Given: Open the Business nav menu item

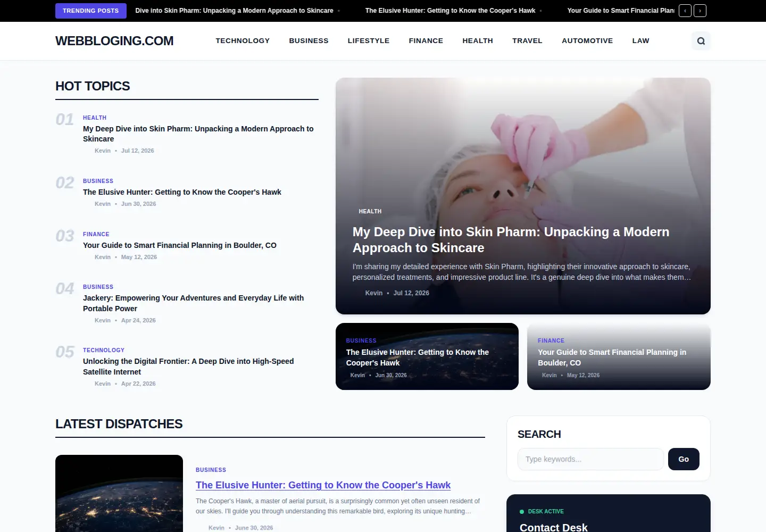Looking at the screenshot, I should click(309, 41).
